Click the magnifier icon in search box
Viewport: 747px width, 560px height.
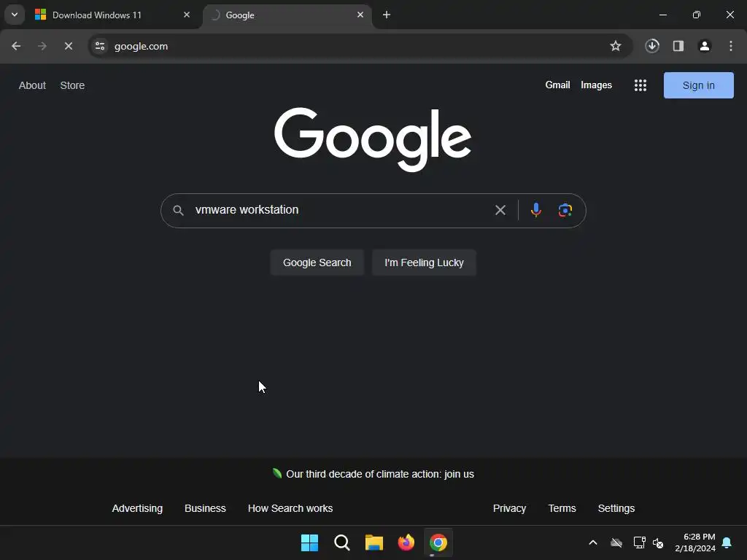[178, 211]
